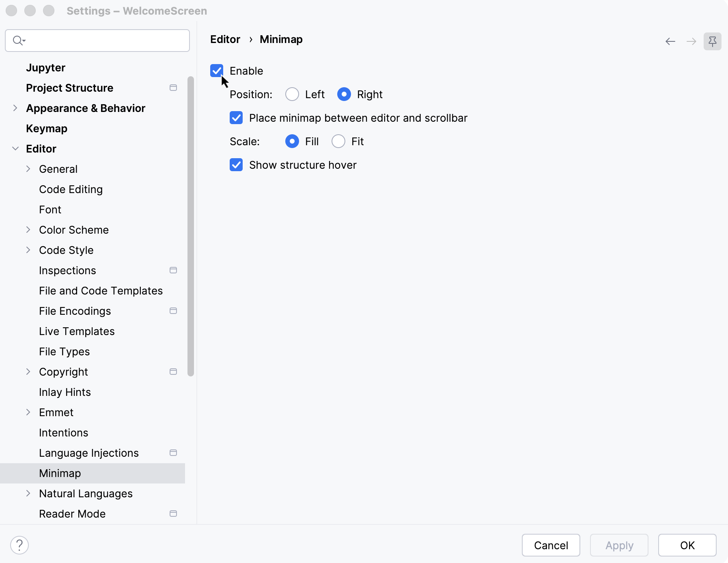Click Editor in the breadcrumb
Viewport: 728px width, 563px height.
click(x=225, y=39)
